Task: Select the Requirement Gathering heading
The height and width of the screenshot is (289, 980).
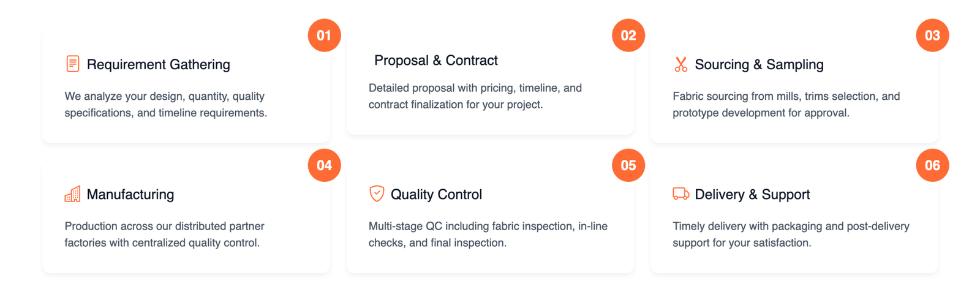Action: pyautogui.click(x=158, y=64)
